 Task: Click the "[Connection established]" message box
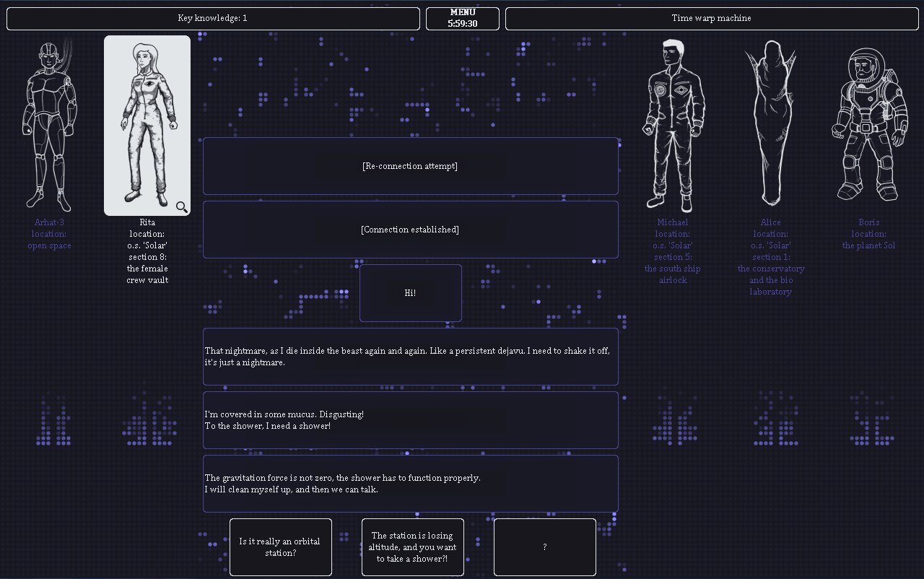410,230
